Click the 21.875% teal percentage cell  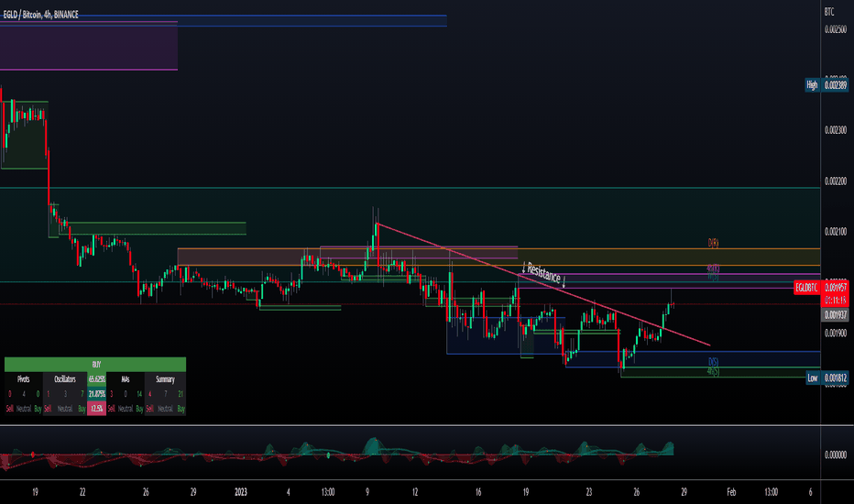point(96,394)
